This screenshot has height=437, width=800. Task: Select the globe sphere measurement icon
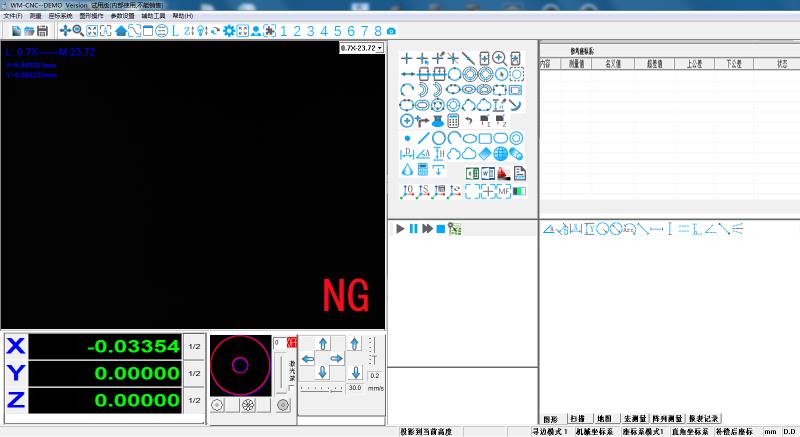click(x=500, y=154)
